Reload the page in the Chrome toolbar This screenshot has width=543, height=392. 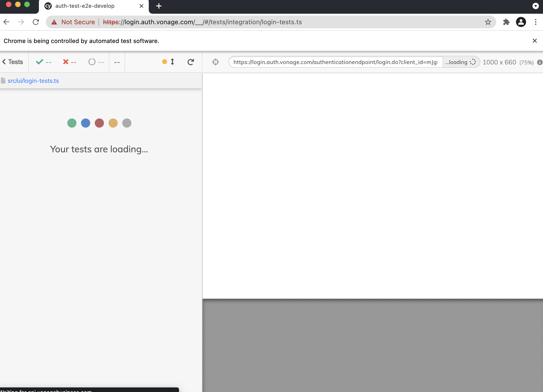point(36,22)
